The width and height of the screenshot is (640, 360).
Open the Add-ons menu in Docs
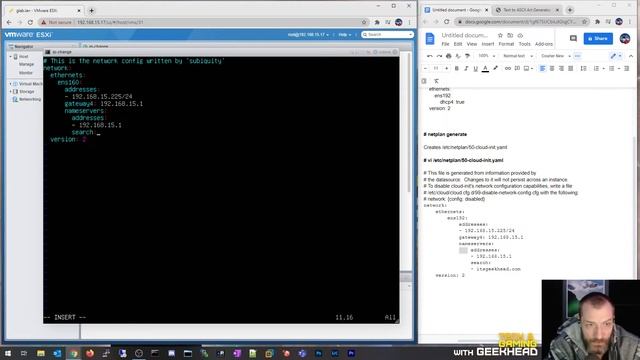tap(544, 44)
